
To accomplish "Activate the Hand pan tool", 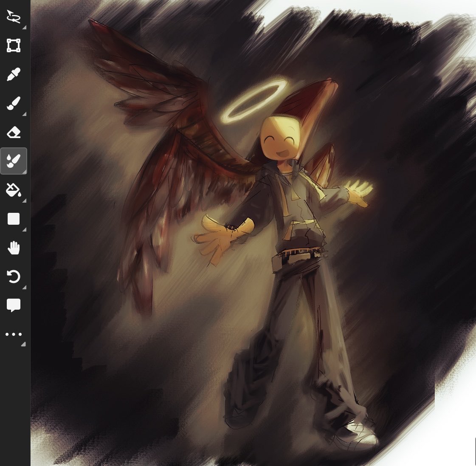I will [14, 248].
